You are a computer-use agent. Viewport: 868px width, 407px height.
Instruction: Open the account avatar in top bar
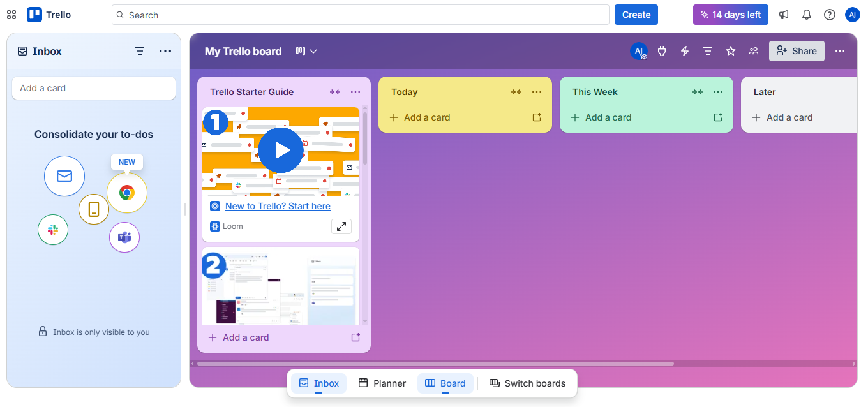pyautogui.click(x=853, y=15)
